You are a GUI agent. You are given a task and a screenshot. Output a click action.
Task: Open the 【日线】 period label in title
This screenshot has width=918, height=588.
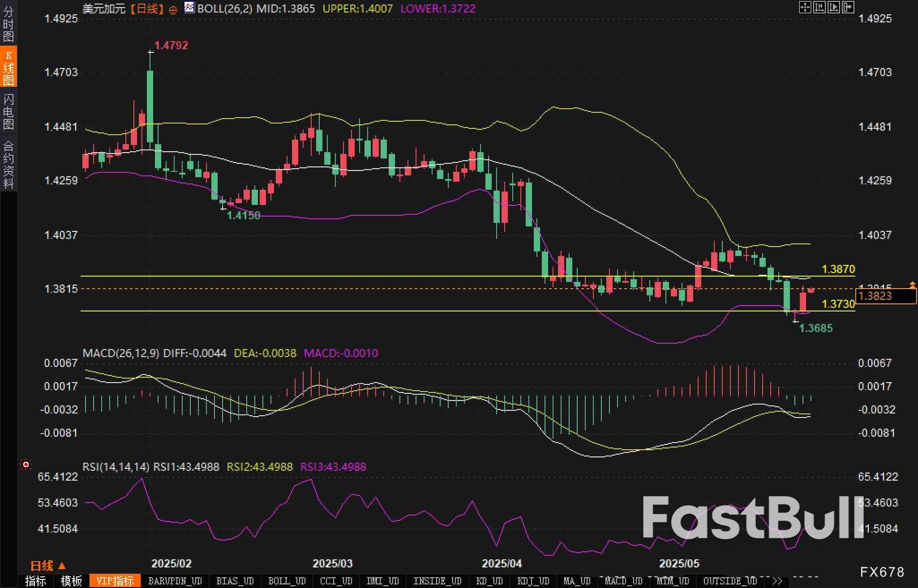click(146, 9)
